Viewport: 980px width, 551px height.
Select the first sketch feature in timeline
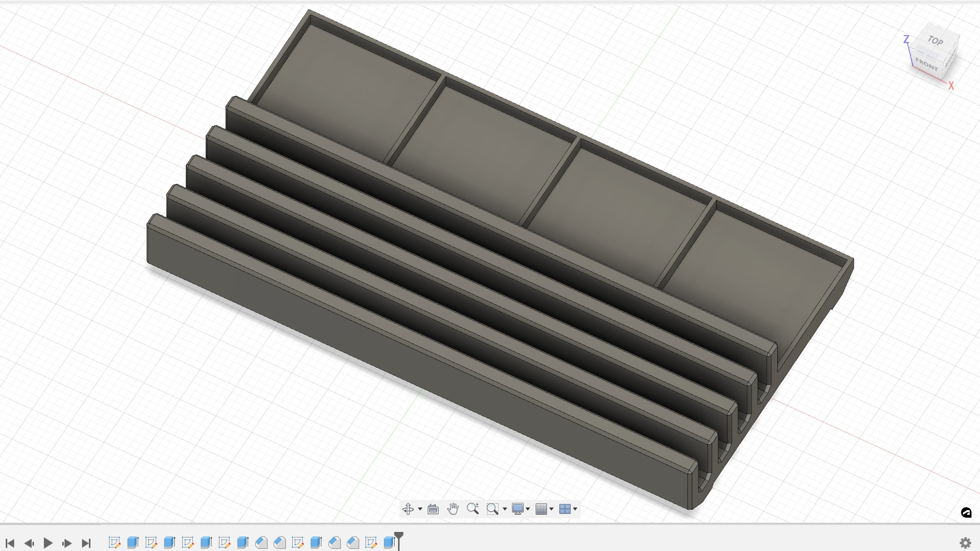point(114,542)
